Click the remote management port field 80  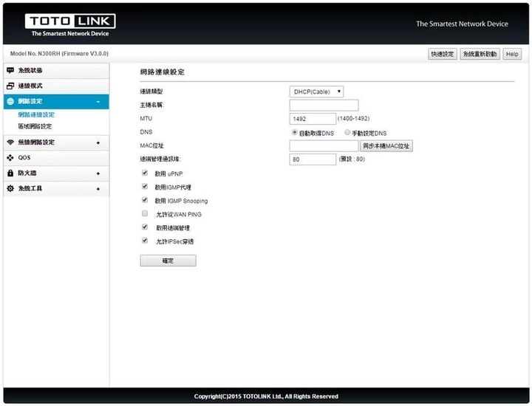point(313,159)
